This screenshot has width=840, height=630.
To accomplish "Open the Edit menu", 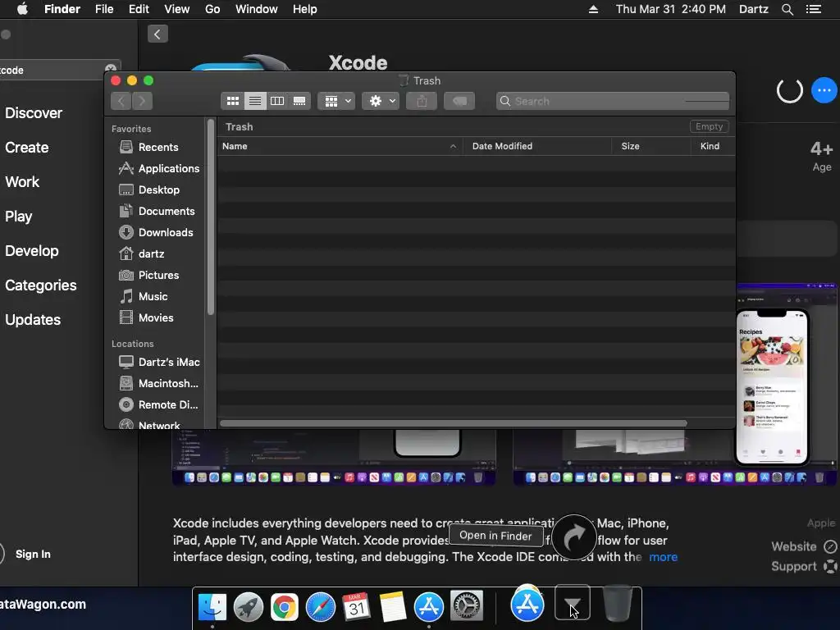I will point(139,9).
